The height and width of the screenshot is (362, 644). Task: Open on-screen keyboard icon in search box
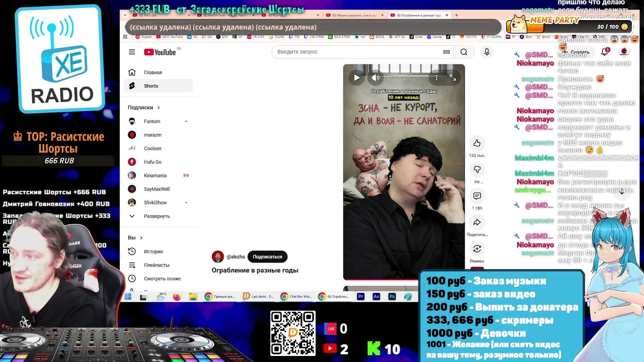(446, 52)
